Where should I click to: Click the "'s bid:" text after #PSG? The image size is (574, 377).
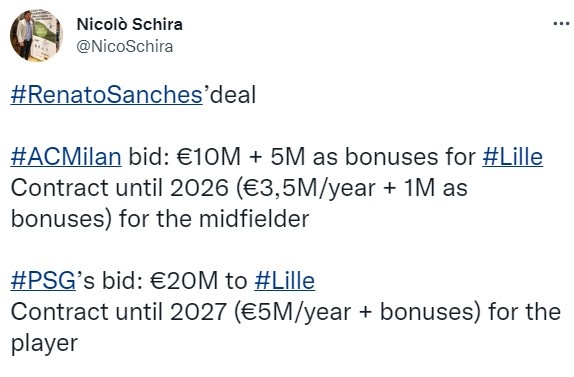[x=109, y=281]
